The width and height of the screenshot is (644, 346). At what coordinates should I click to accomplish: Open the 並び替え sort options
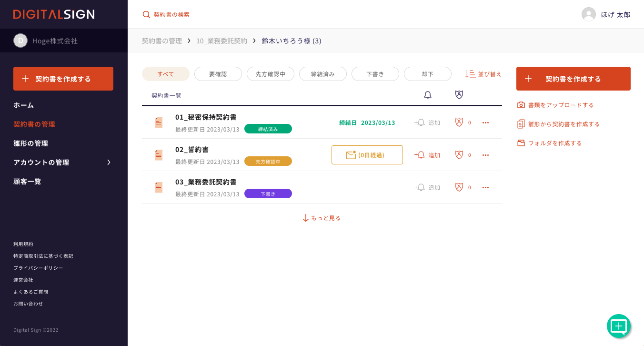[483, 74]
